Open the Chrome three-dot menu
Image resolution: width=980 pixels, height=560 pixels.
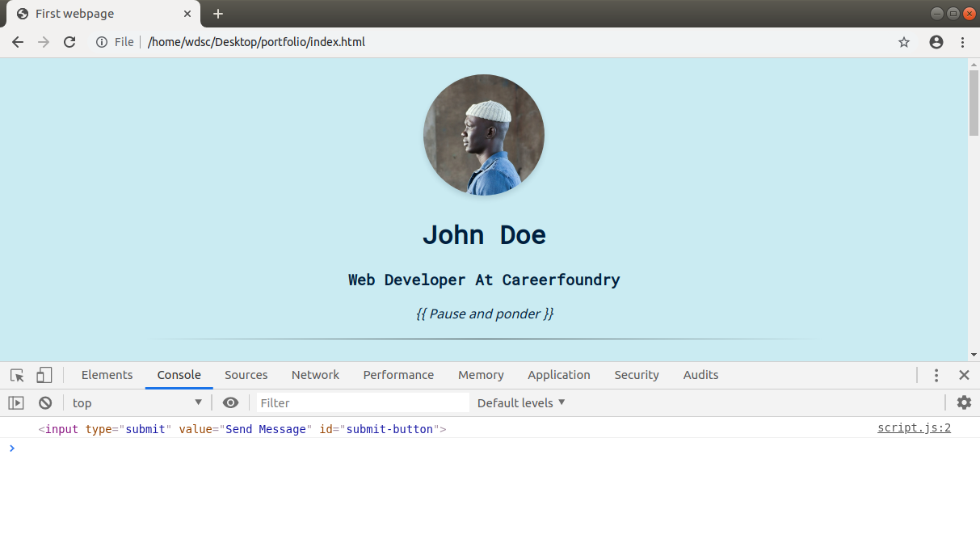963,42
